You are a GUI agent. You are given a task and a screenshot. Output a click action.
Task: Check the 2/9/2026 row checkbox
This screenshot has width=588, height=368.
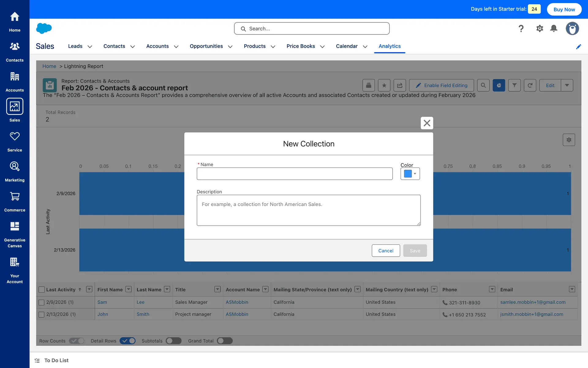point(42,302)
